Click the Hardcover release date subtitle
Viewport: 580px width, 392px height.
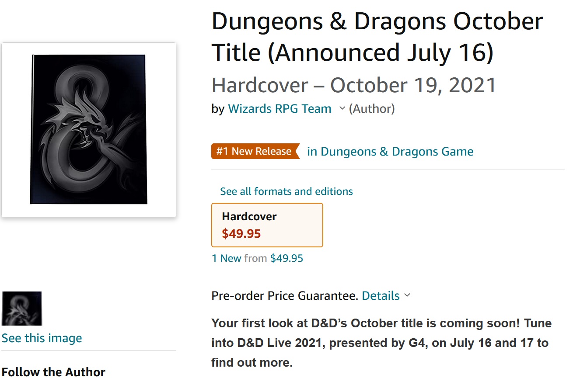click(354, 85)
